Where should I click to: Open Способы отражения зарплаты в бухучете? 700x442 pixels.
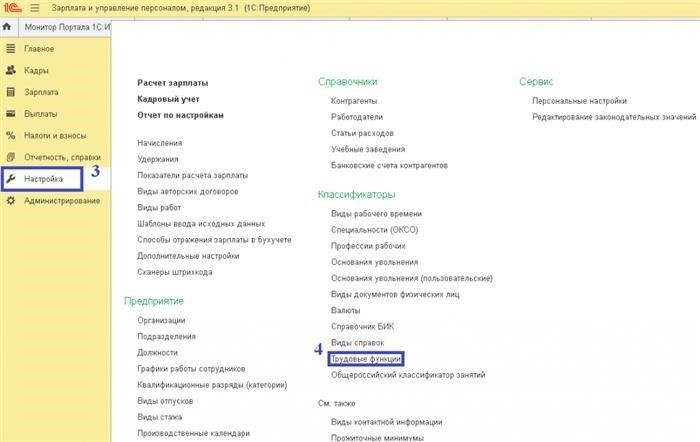pyautogui.click(x=214, y=239)
